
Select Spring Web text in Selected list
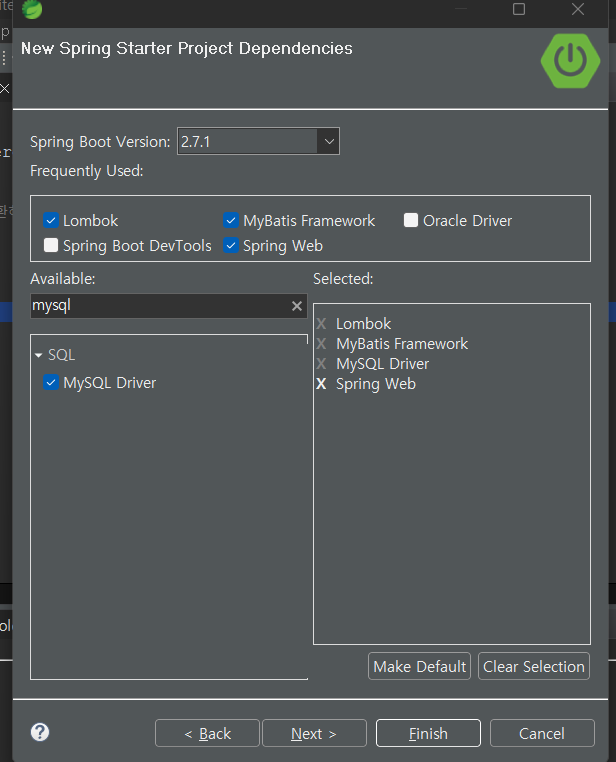tap(376, 384)
